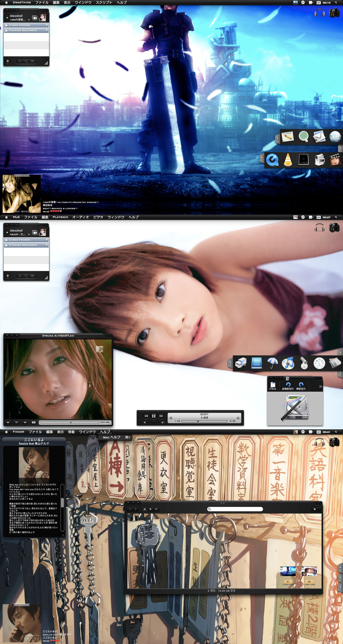The height and width of the screenshot is (644, 343).
Task: Open the globe icon in the dock
Action: coord(335,137)
